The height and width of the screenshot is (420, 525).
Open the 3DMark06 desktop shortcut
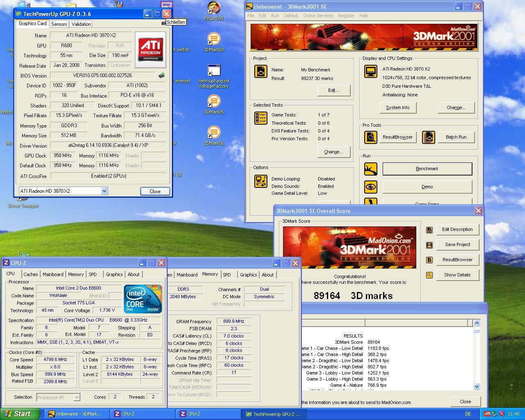(214, 136)
